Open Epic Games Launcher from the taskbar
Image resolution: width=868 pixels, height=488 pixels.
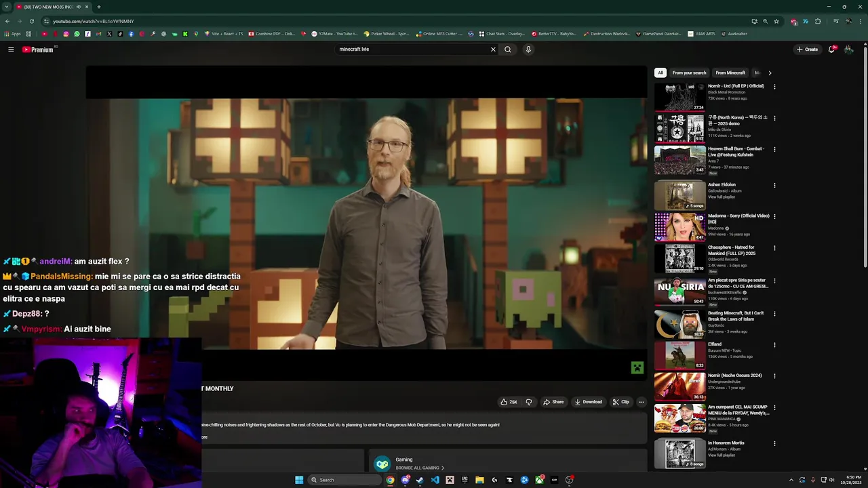coord(465,480)
